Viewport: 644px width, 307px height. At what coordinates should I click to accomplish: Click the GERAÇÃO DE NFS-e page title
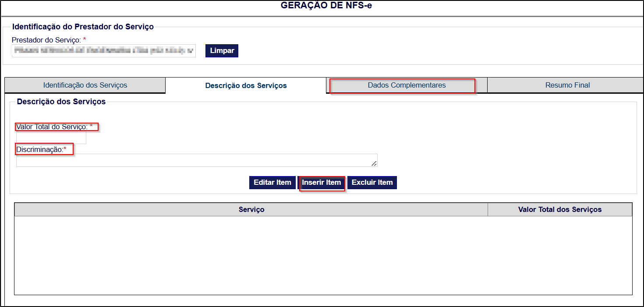(326, 6)
